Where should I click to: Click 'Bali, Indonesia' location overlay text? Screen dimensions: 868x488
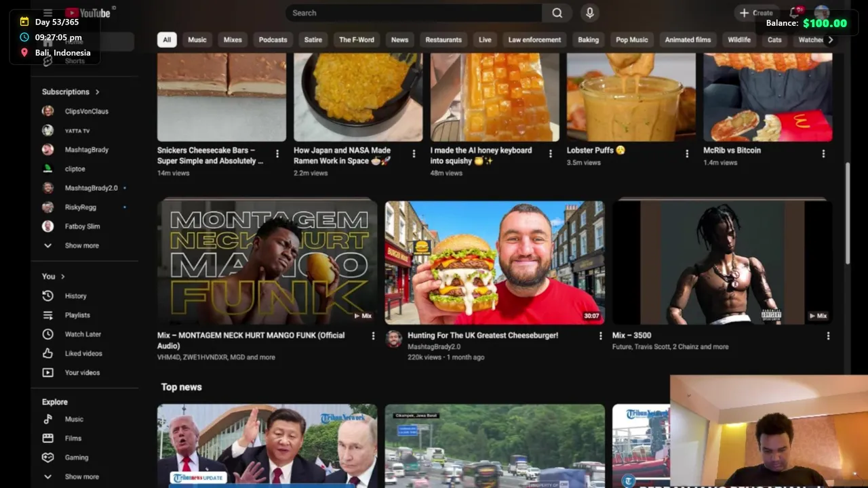click(62, 53)
